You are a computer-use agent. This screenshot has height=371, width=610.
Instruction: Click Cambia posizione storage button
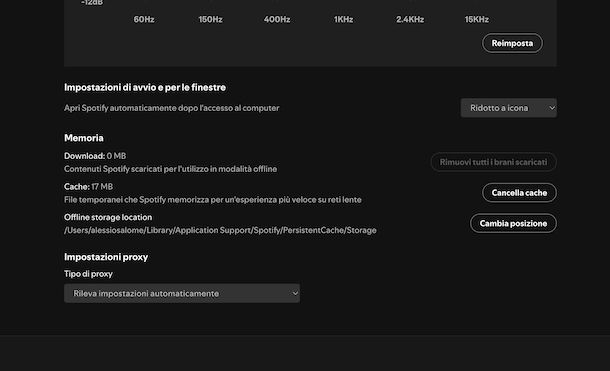(x=513, y=224)
